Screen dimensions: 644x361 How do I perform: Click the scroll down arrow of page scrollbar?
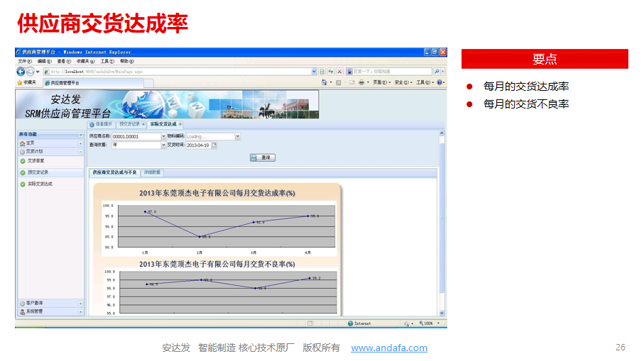[442, 313]
